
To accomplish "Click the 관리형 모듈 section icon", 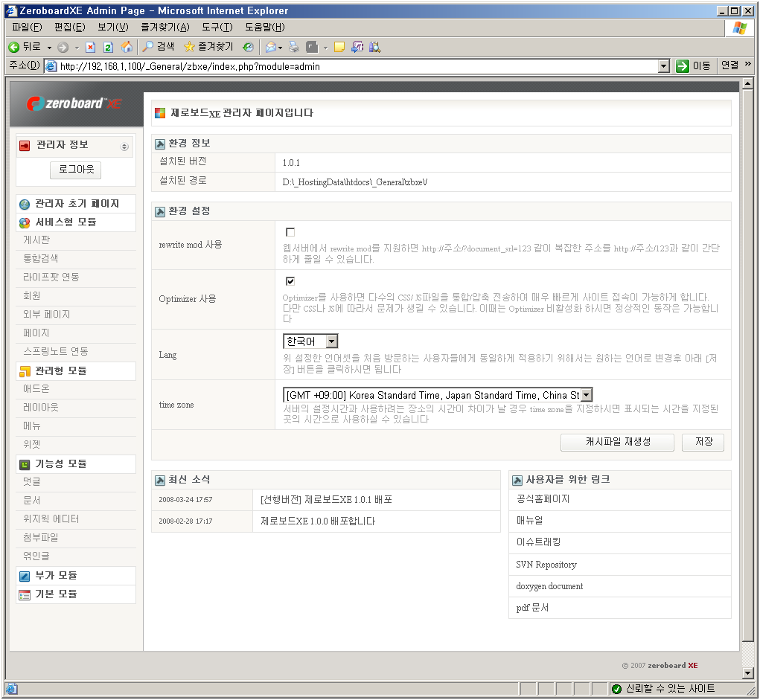I will pyautogui.click(x=25, y=371).
